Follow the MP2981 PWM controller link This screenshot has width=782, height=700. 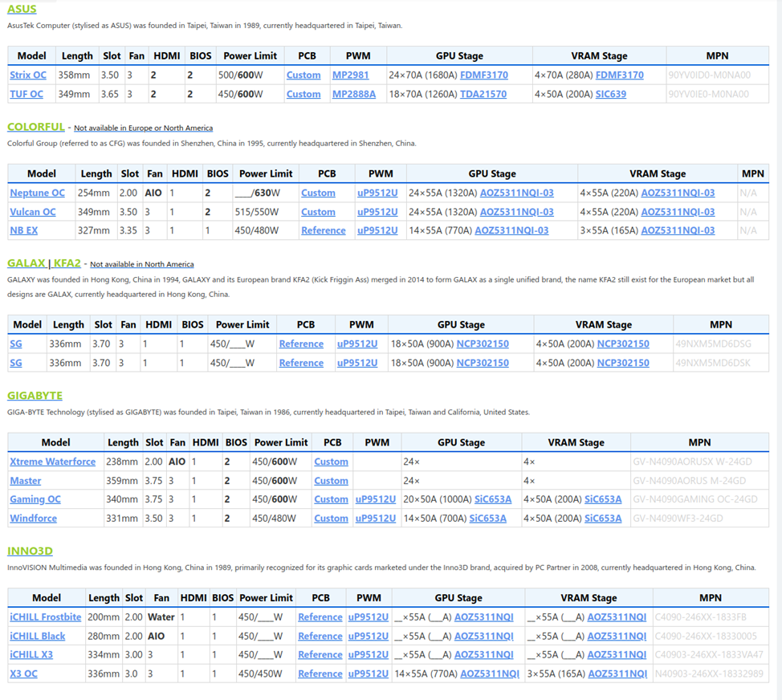350,75
